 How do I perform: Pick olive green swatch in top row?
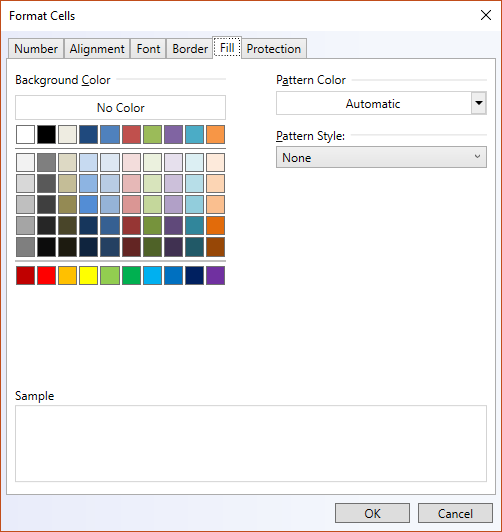152,134
